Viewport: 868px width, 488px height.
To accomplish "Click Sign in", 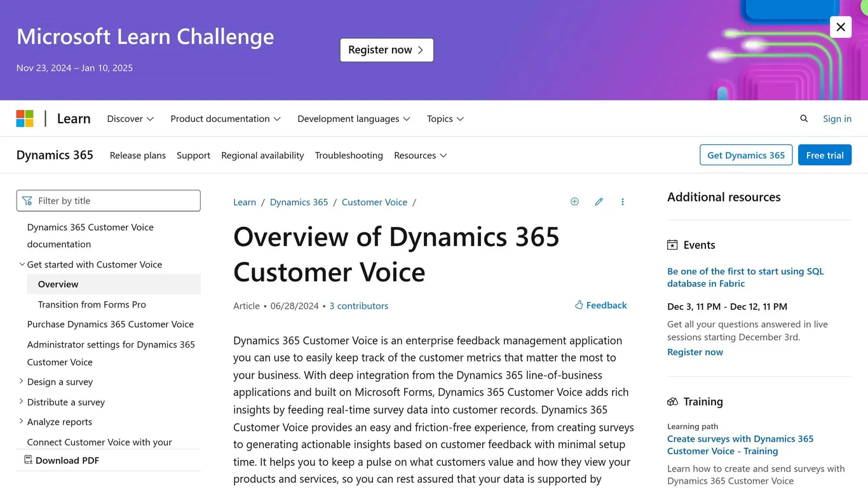I will pos(837,119).
